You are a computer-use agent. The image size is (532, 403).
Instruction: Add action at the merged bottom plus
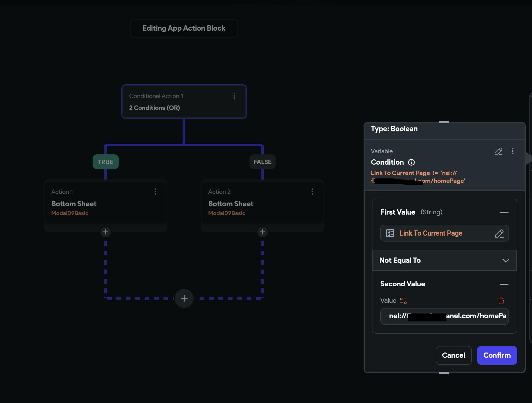(x=184, y=298)
